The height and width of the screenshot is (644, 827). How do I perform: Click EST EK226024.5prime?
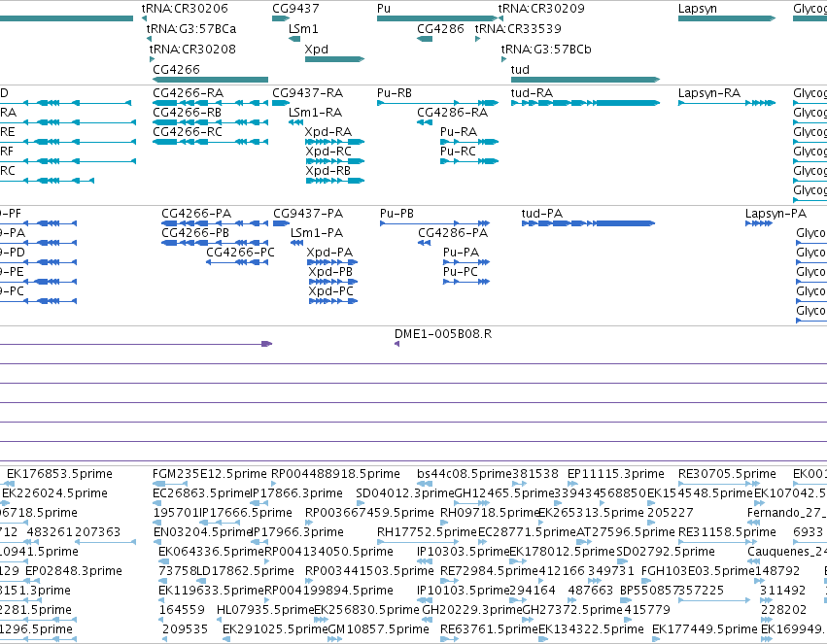tap(54, 493)
